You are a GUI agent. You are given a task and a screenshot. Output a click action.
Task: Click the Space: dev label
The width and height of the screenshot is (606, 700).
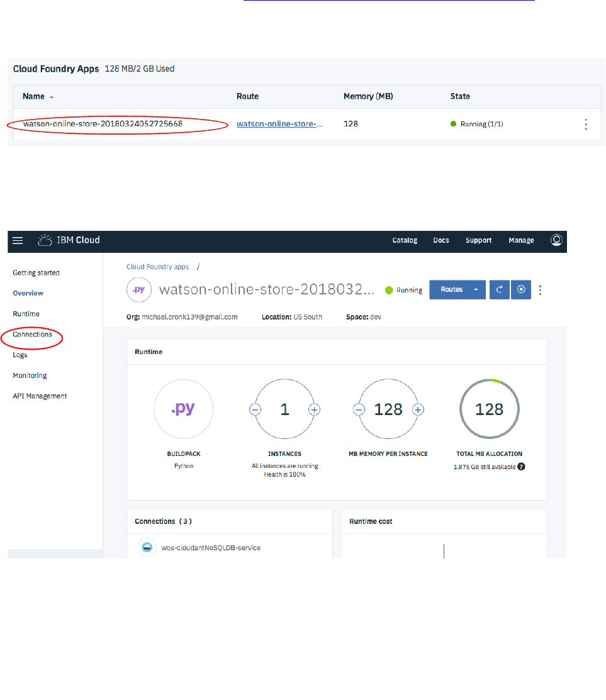click(x=364, y=317)
